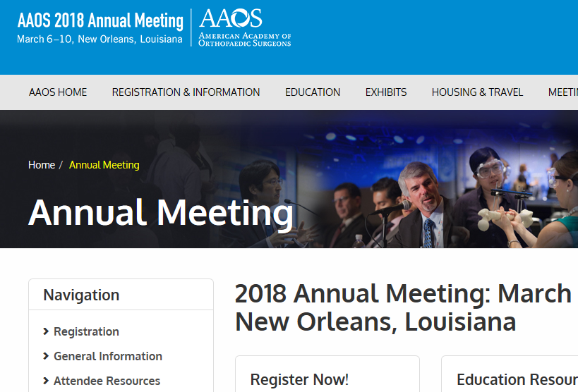Expand the Registration chevron arrow
The image size is (578, 392).
46,331
